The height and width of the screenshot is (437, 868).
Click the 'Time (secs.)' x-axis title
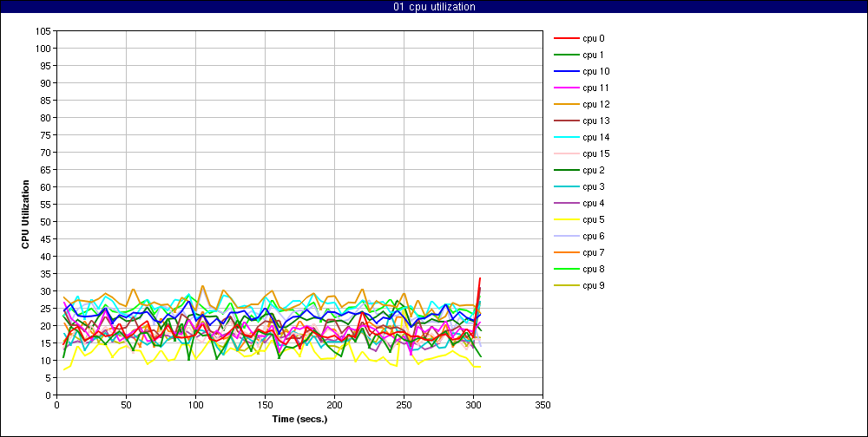pos(299,419)
